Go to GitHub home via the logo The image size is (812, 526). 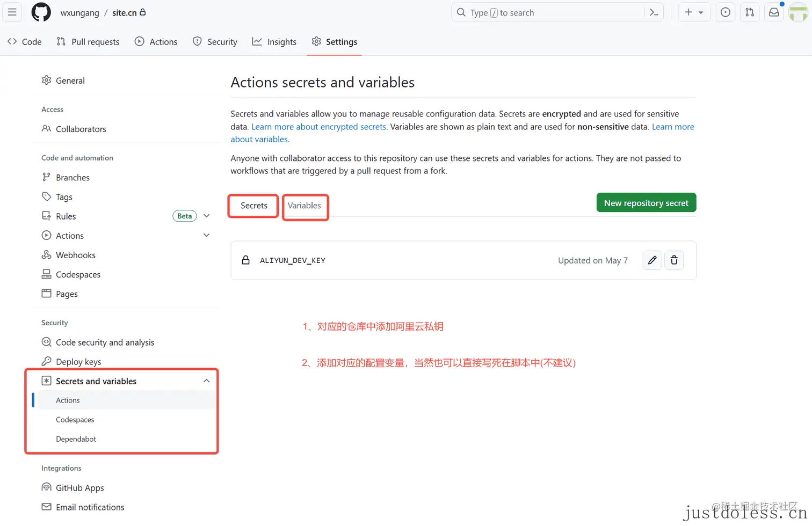[x=41, y=12]
